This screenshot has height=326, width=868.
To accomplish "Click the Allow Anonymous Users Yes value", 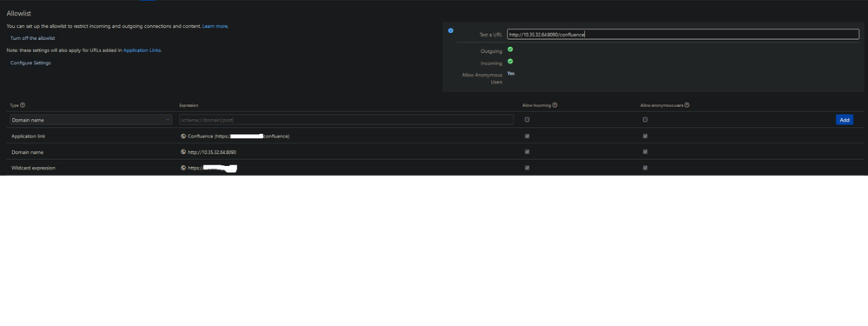I will pos(511,74).
